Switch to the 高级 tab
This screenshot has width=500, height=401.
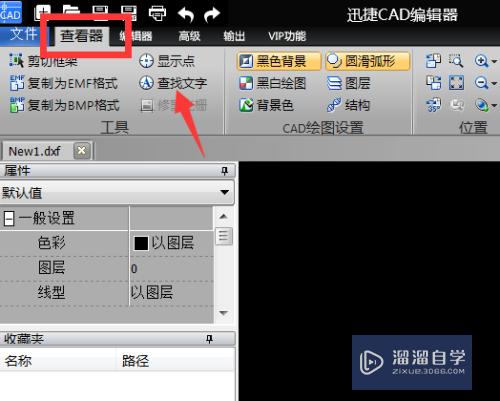pos(189,36)
